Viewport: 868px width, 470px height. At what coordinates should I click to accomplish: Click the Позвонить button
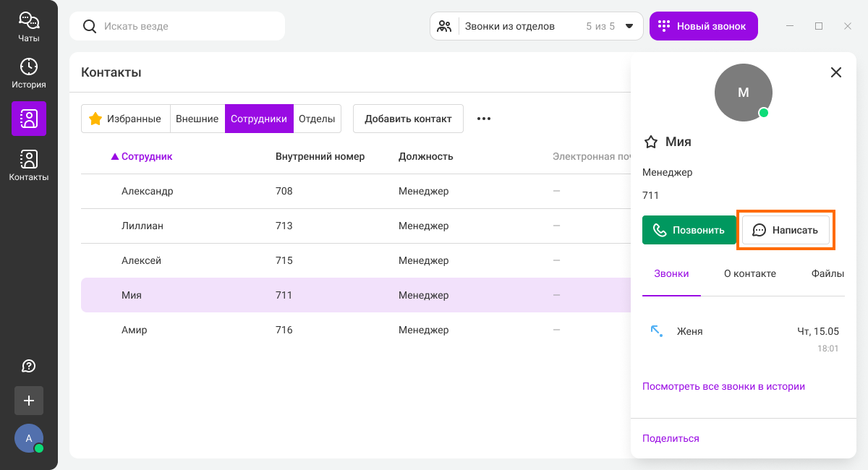tap(689, 230)
